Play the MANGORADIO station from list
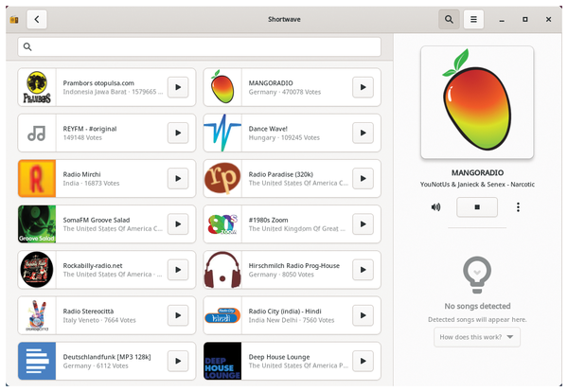568x392 pixels. (363, 87)
